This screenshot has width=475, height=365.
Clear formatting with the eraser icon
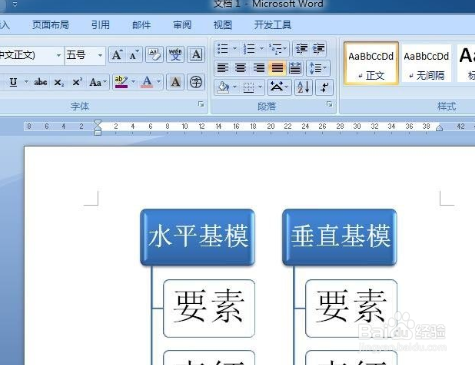[x=154, y=55]
